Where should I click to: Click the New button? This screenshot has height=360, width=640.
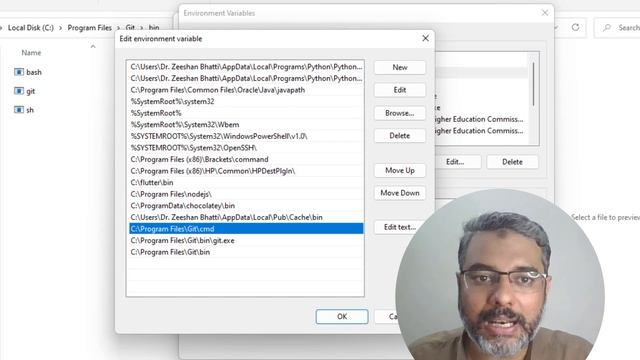(x=400, y=67)
